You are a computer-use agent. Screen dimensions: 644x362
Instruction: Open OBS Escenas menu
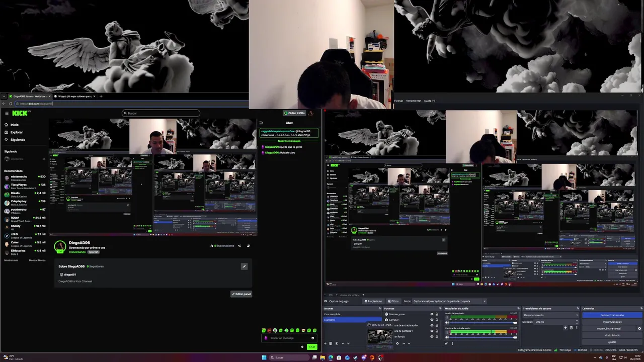tap(398, 101)
